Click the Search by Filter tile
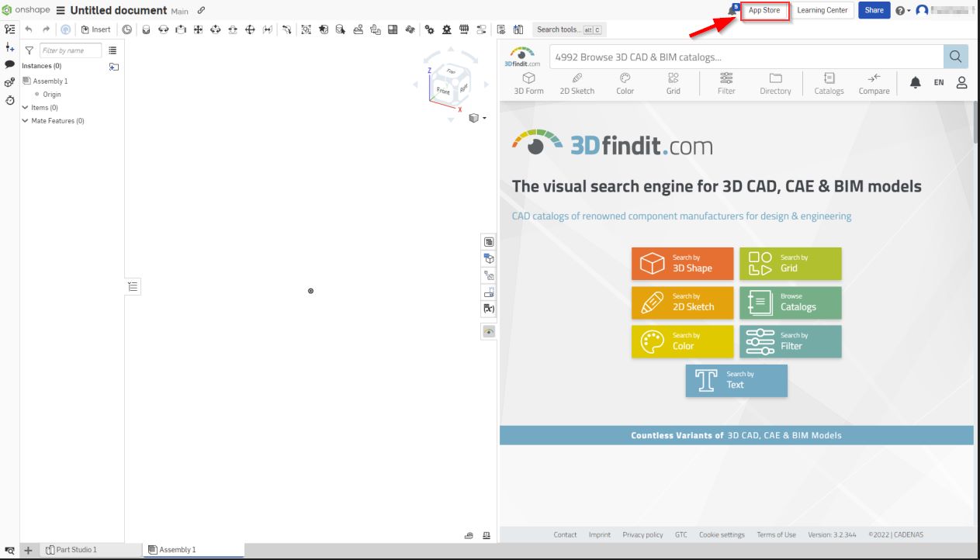 [790, 341]
